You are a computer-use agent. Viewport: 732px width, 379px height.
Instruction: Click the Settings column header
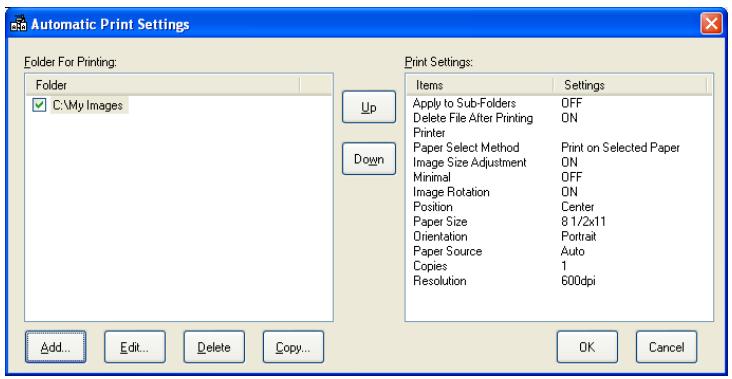[630, 85]
